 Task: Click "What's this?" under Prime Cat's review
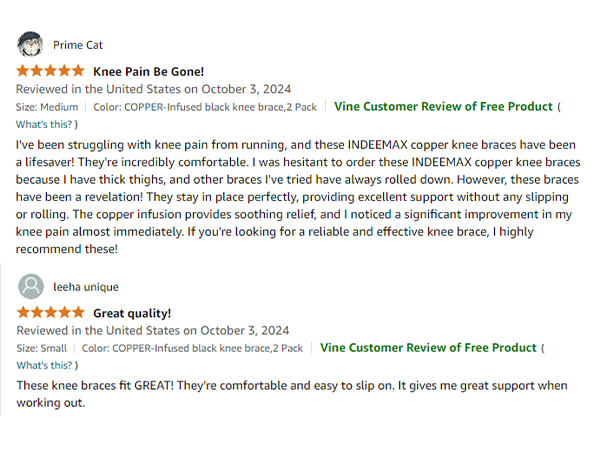(46, 124)
